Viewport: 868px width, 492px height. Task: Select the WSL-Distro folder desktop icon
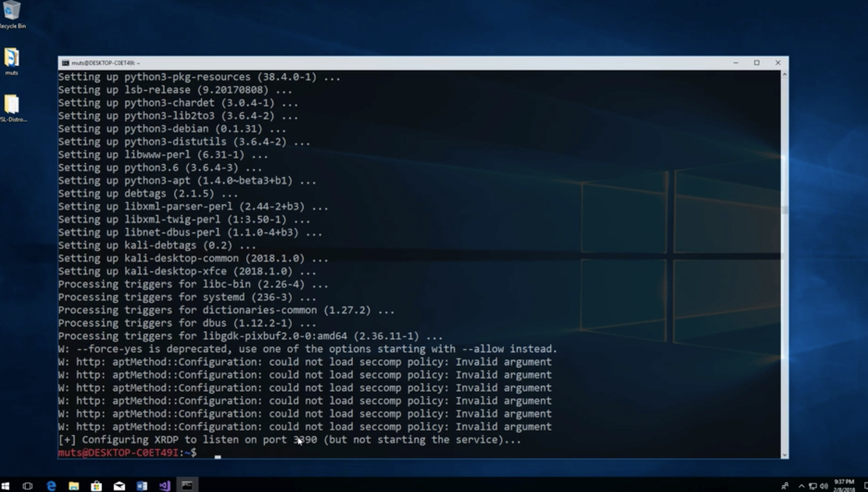(12, 108)
